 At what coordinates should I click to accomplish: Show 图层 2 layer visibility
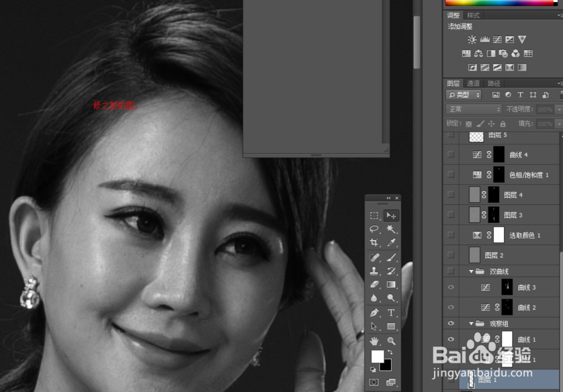(451, 255)
